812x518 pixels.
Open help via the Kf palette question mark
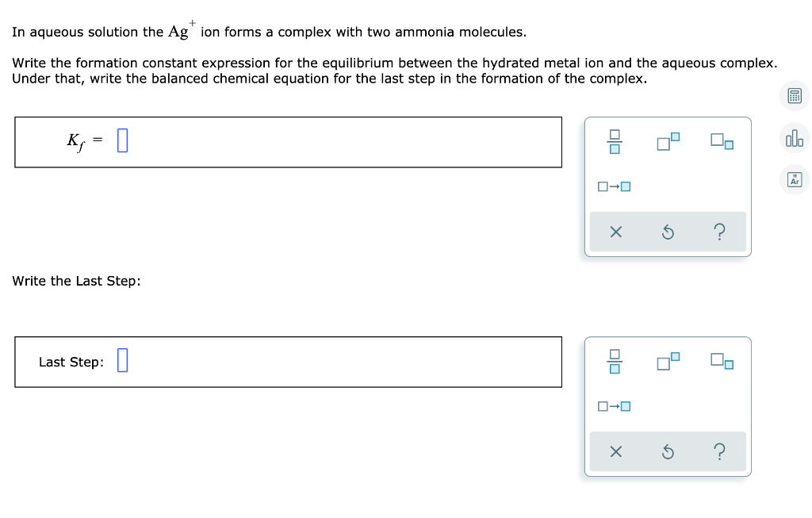[x=719, y=232]
